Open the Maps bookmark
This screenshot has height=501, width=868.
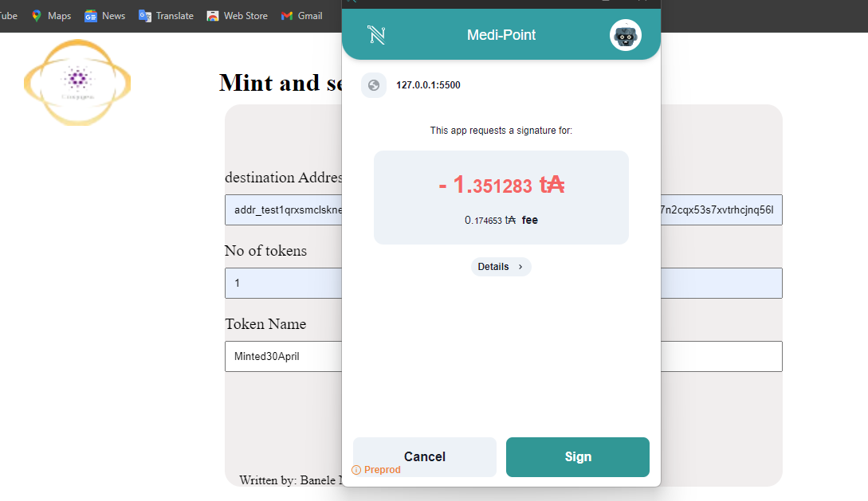click(x=52, y=16)
